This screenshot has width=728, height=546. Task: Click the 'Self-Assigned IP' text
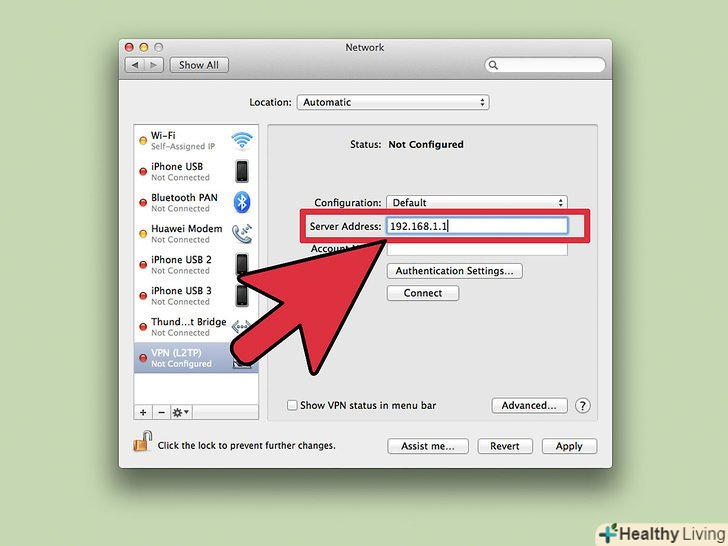coord(183,146)
